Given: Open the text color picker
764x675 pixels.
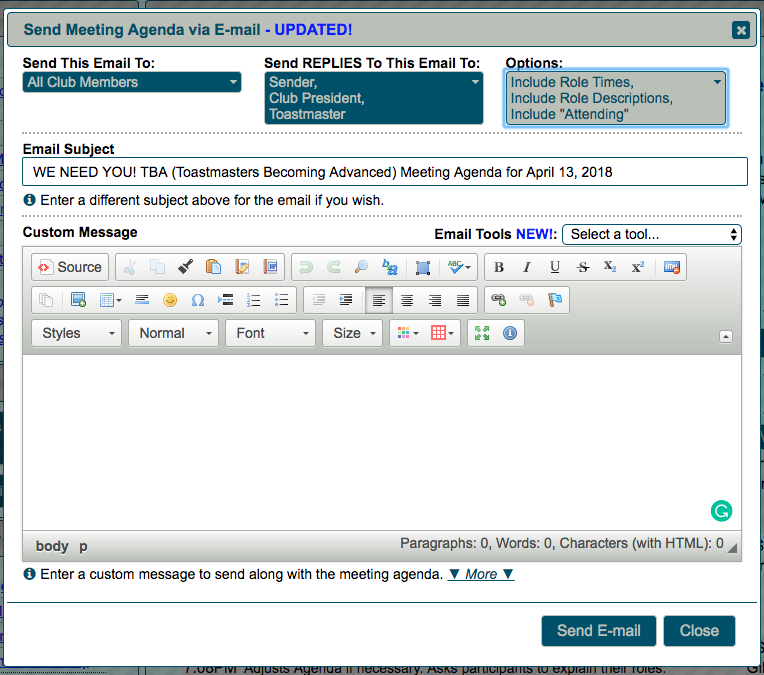Looking at the screenshot, I should pyautogui.click(x=404, y=333).
